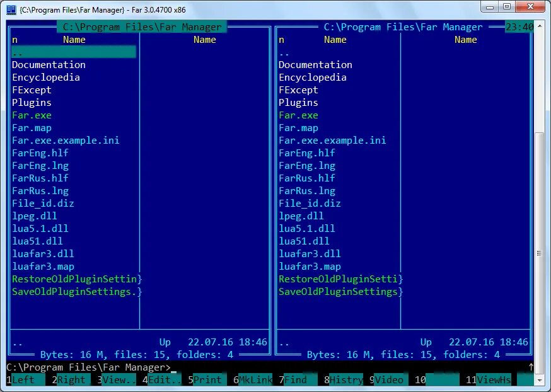This screenshot has width=551, height=392.
Task: Click the window's vertical scrollbar thumb
Action: 540,253
